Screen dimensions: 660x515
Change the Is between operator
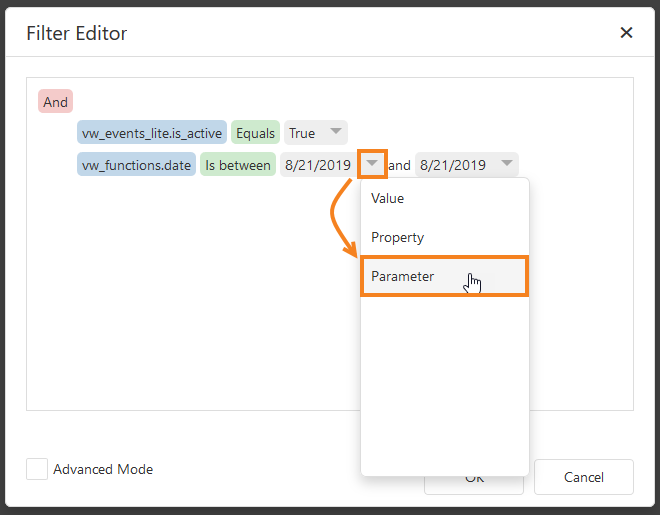click(238, 165)
